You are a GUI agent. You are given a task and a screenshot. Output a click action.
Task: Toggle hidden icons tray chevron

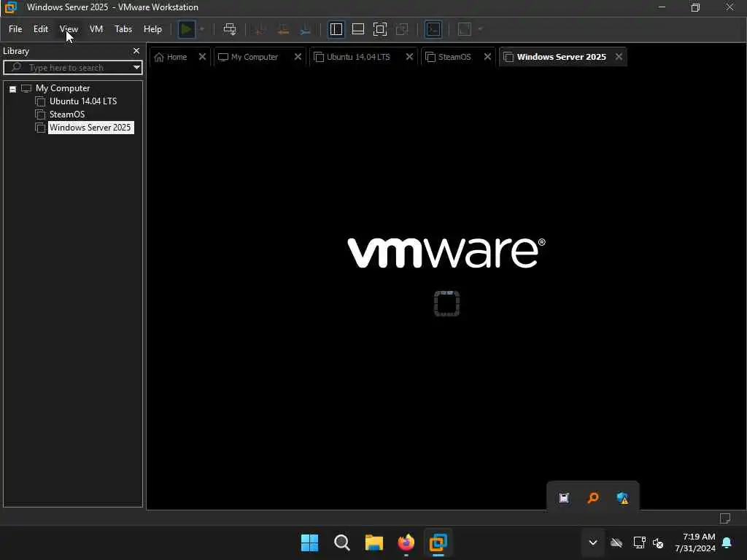[x=593, y=542]
